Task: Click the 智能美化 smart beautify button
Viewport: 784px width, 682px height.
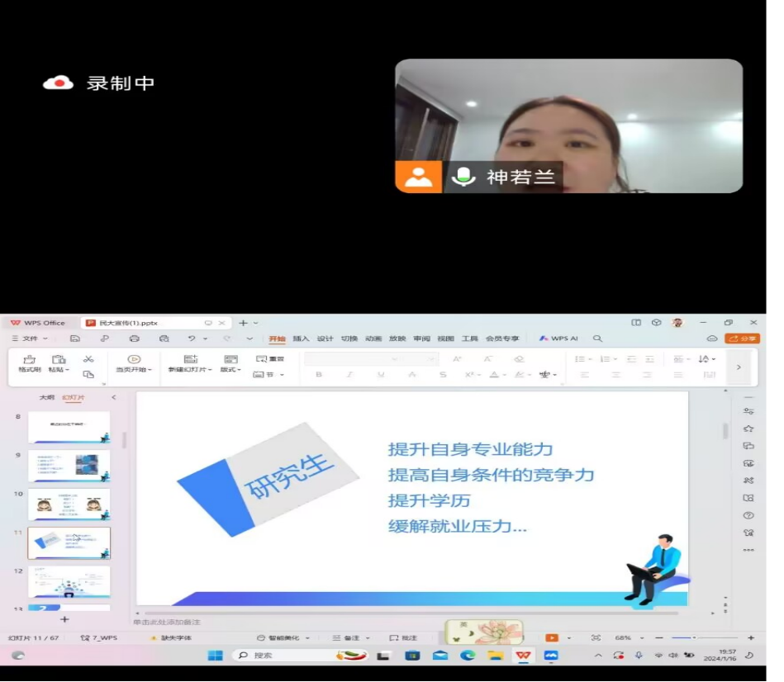Action: point(283,638)
